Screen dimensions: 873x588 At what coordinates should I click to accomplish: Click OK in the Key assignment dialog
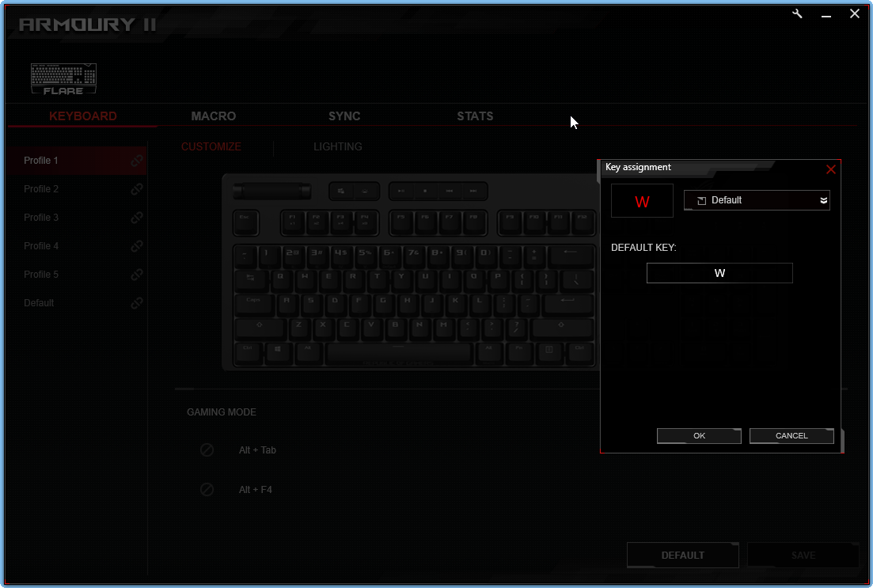point(699,436)
